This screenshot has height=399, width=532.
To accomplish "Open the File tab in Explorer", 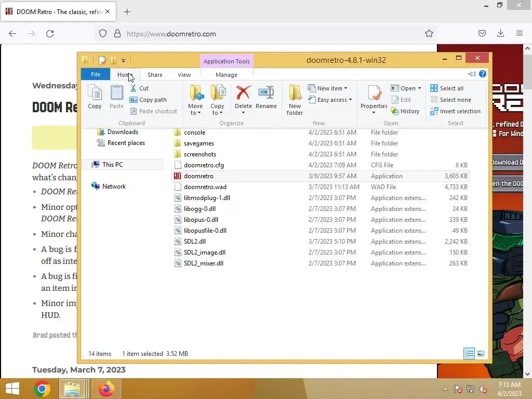I will tap(96, 74).
